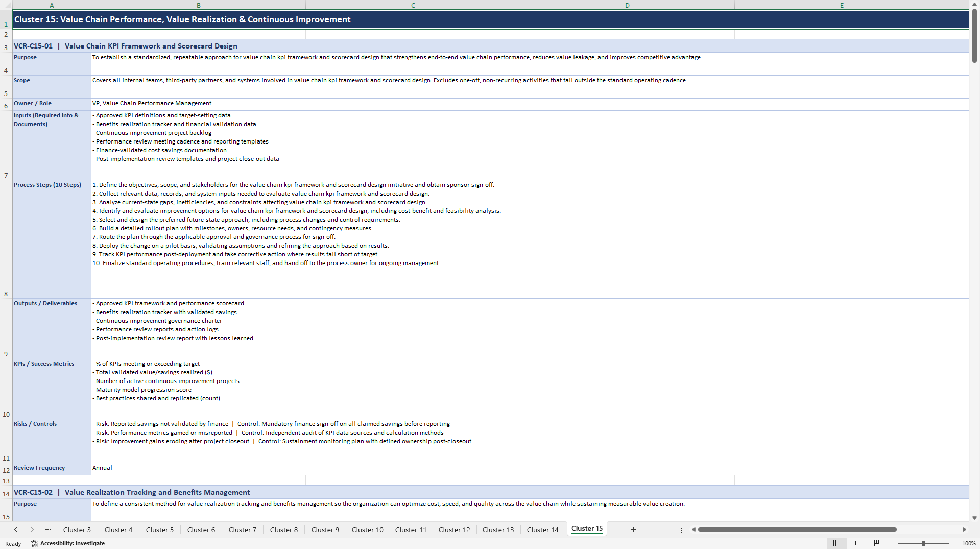The height and width of the screenshot is (549, 980).
Task: Adjust the zoom slider handle
Action: pyautogui.click(x=923, y=543)
